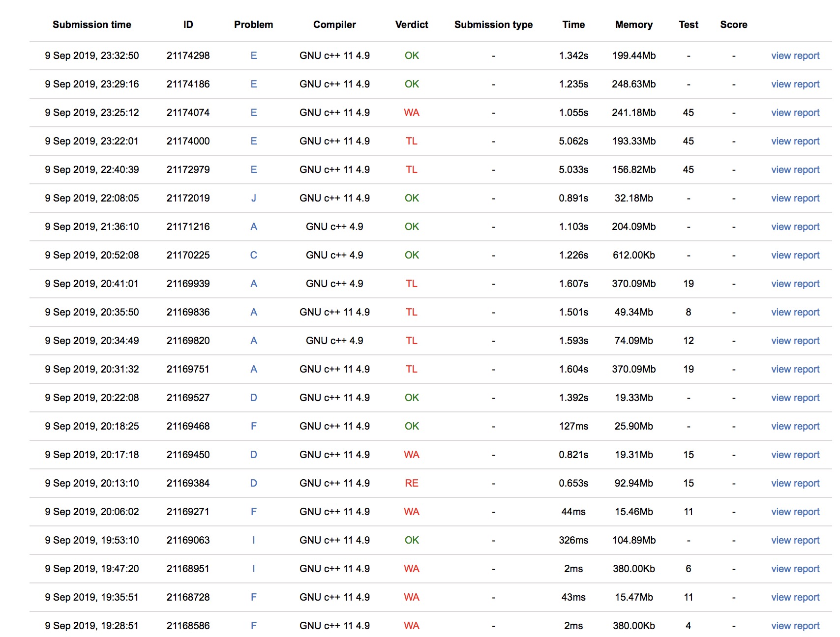This screenshot has height=637, width=840.
Task: Click the Verdict column header
Action: tap(411, 25)
